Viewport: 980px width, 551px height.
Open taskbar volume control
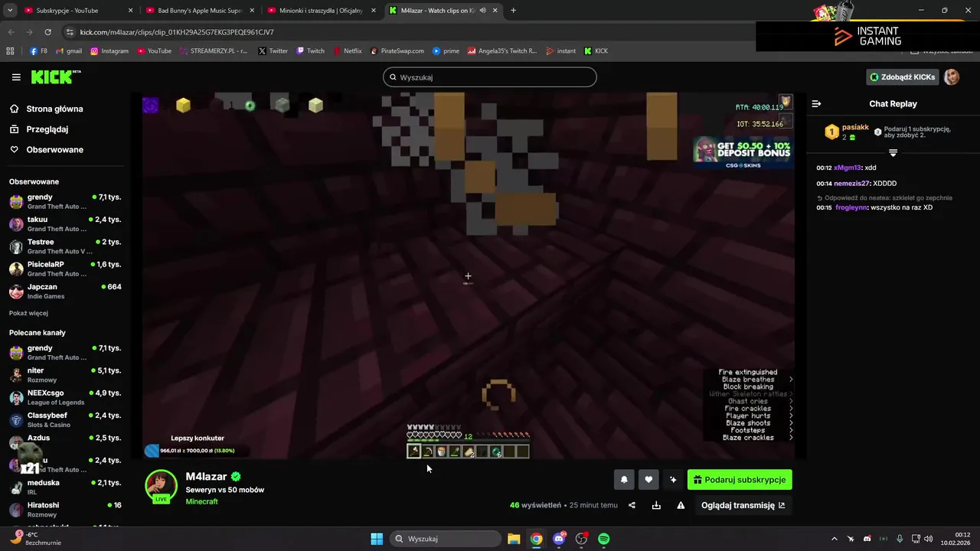coord(928,539)
